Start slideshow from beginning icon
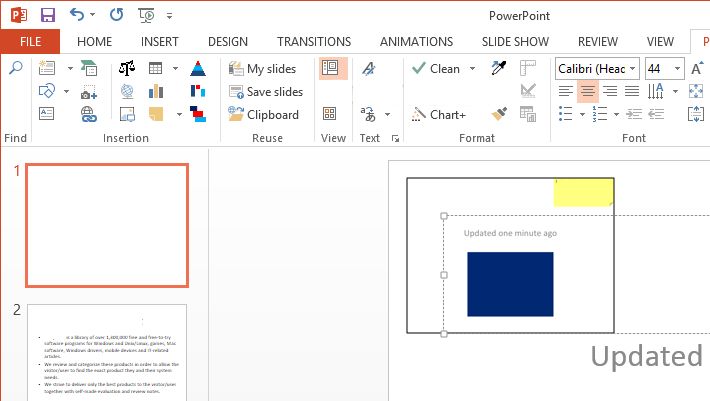The width and height of the screenshot is (710, 401). coord(146,15)
